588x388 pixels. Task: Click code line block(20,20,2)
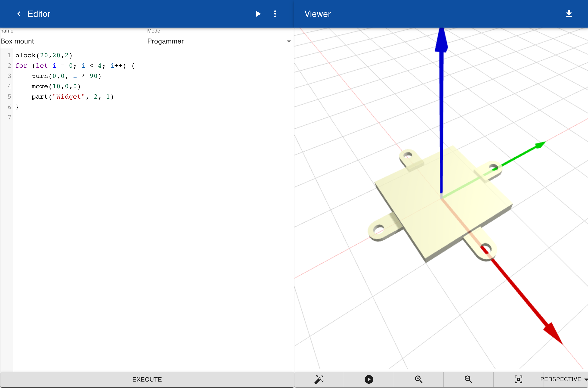(44, 55)
